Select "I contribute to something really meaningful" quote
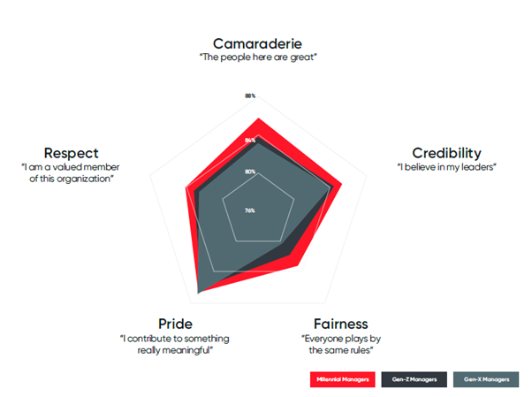The width and height of the screenshot is (532, 397). click(x=175, y=344)
